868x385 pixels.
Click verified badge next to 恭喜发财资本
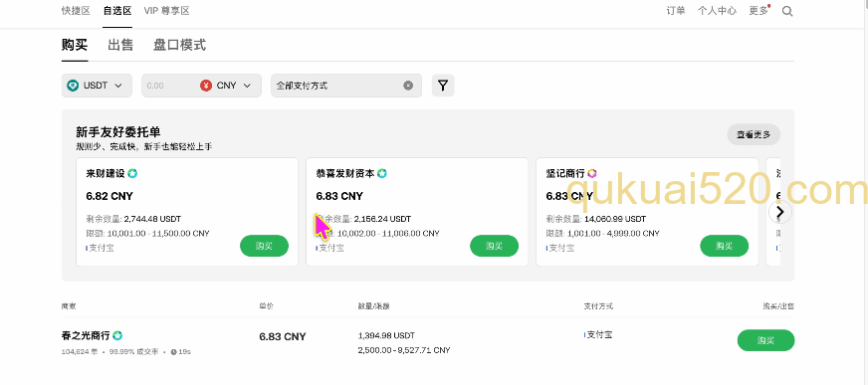[382, 173]
